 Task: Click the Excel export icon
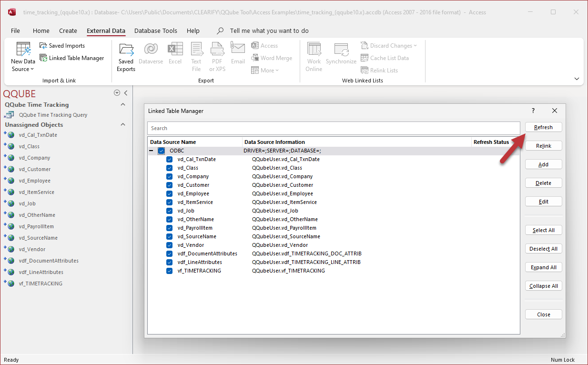tap(175, 49)
